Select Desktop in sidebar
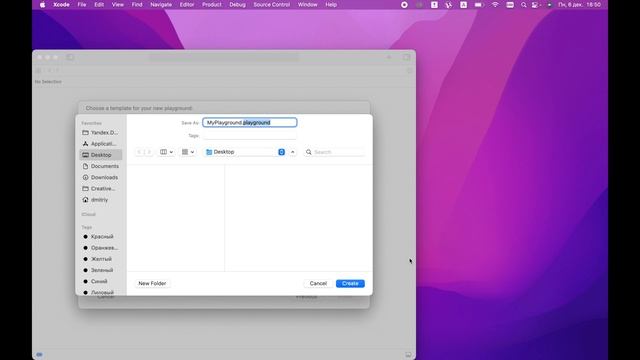Screen dimensions: 640x360 [100, 155]
